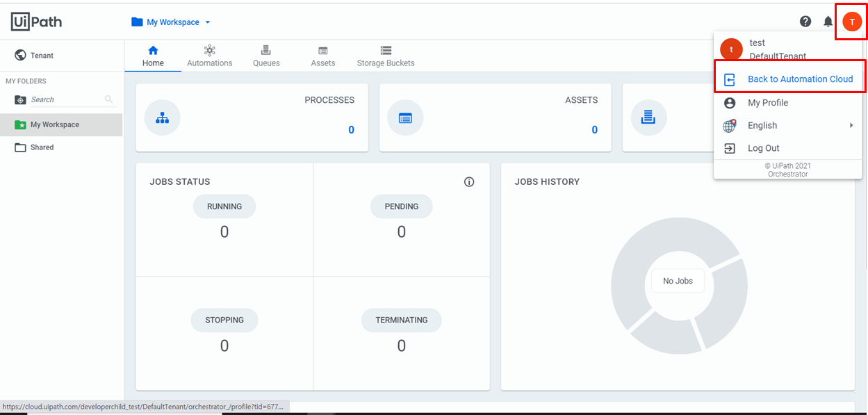The width and height of the screenshot is (868, 415).
Task: Click the STOPPING status pill
Action: tap(224, 320)
